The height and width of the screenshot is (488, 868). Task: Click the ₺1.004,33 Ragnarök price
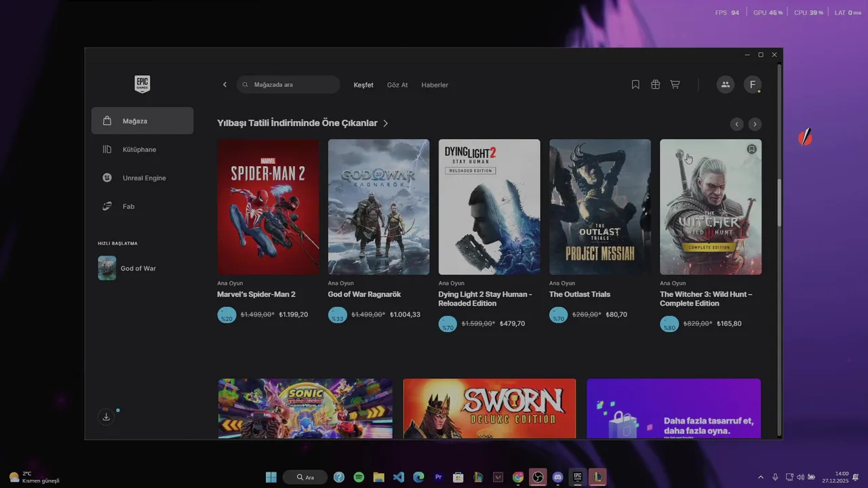[x=405, y=314]
